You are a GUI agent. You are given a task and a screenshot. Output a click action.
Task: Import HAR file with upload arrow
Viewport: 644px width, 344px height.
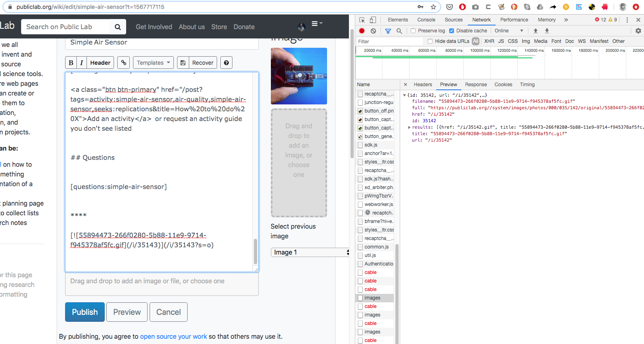click(536, 31)
